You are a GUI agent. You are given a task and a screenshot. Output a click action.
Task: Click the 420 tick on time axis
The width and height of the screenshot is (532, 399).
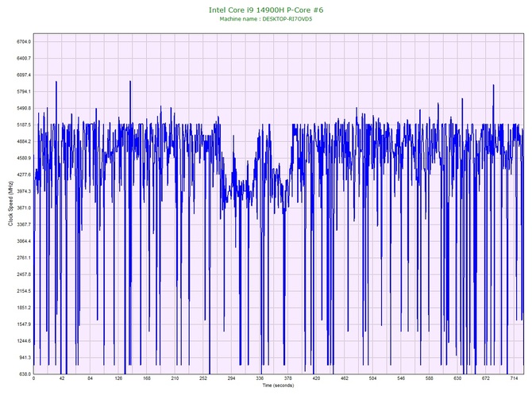[x=316, y=378]
